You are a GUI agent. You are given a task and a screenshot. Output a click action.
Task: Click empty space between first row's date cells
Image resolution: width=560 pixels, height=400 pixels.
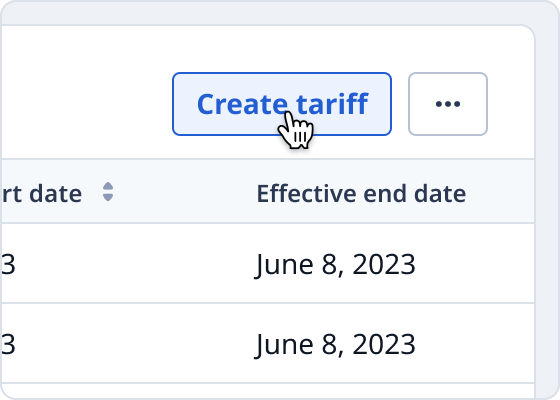(136, 265)
